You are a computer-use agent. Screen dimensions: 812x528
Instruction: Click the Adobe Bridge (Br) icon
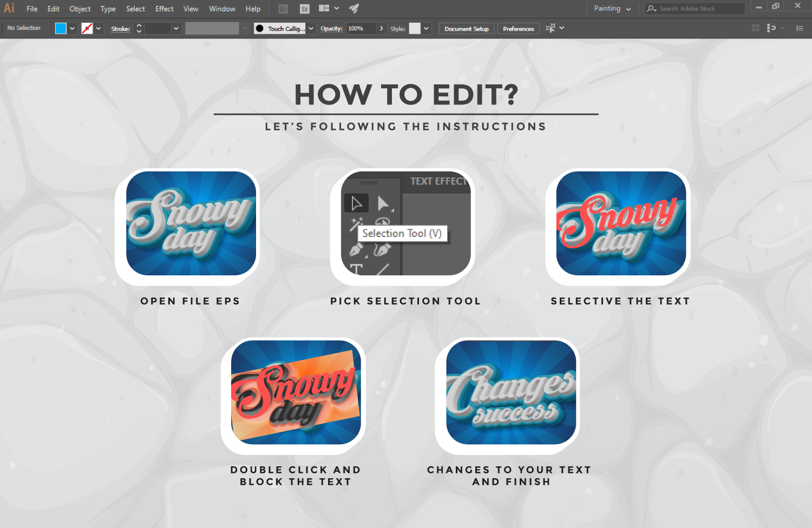283,8
